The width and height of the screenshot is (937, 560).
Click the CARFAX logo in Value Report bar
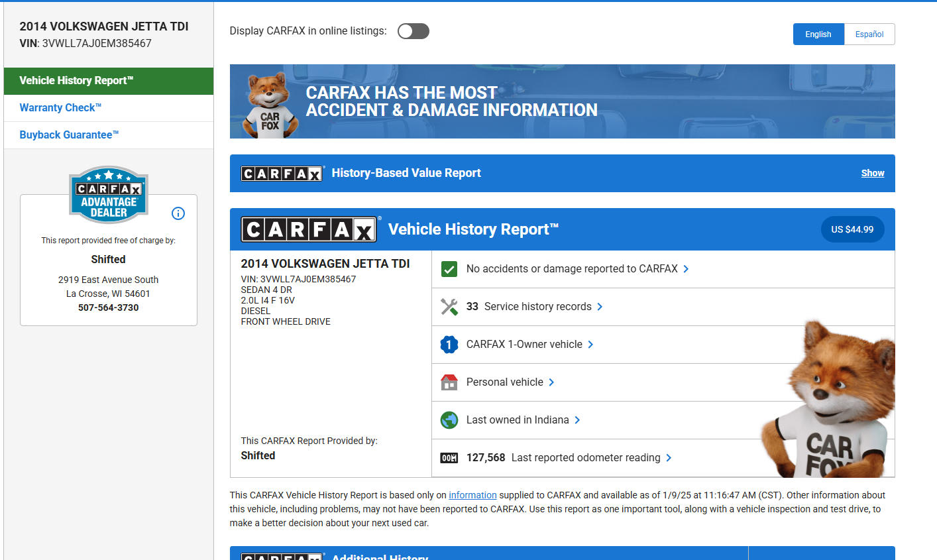pyautogui.click(x=282, y=174)
